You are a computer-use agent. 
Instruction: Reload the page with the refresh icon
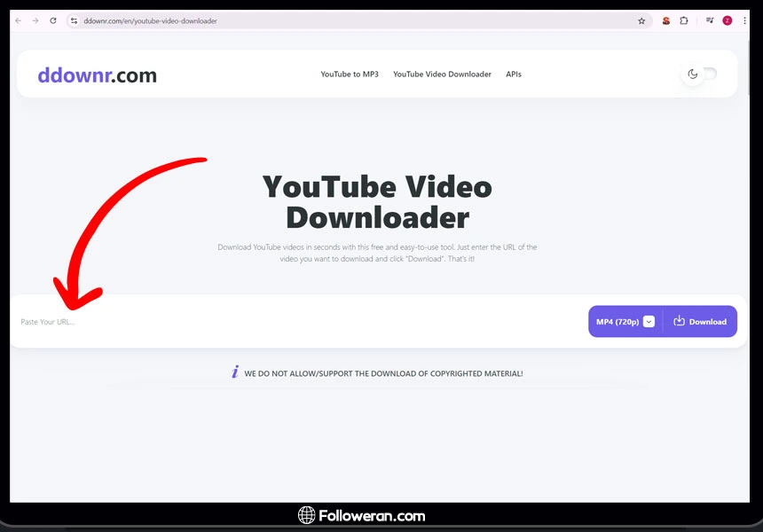pyautogui.click(x=53, y=20)
